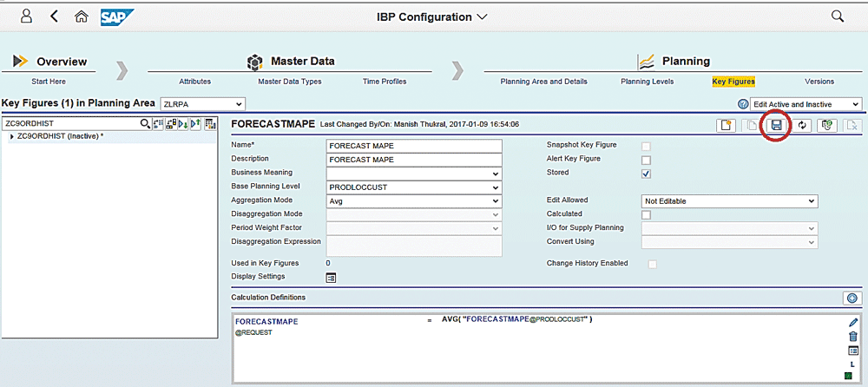
Task: Select FORECASTMAPE @REQUEST calculation name
Action: click(266, 326)
